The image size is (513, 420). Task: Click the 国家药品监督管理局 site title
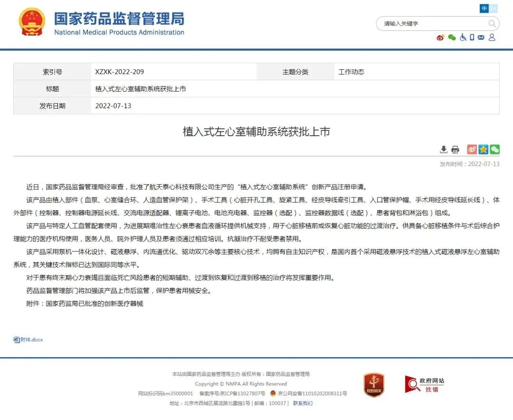(119, 19)
